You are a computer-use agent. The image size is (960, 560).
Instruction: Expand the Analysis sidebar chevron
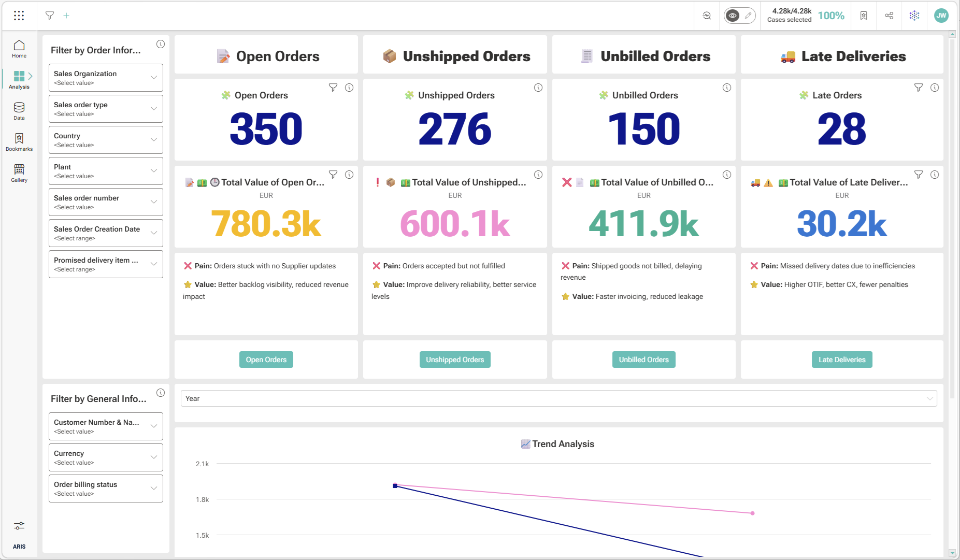coord(31,76)
